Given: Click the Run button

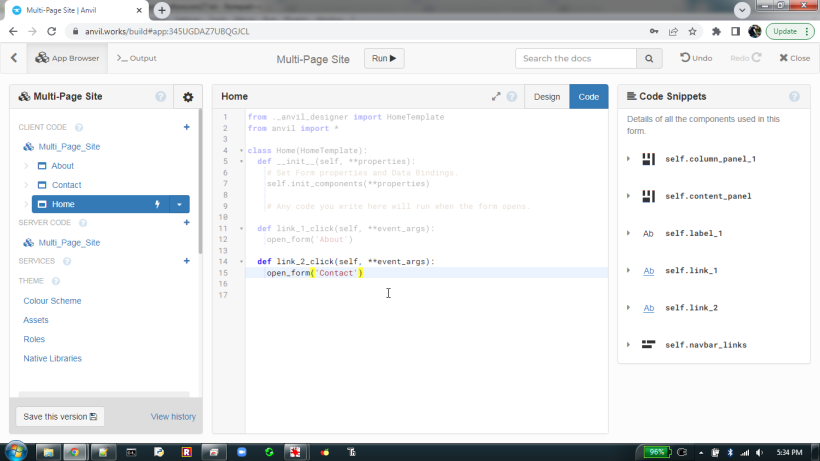Looking at the screenshot, I should tap(384, 59).
